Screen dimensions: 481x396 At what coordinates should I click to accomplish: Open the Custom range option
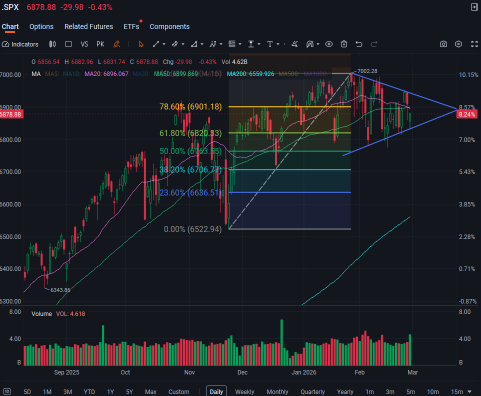click(x=179, y=392)
